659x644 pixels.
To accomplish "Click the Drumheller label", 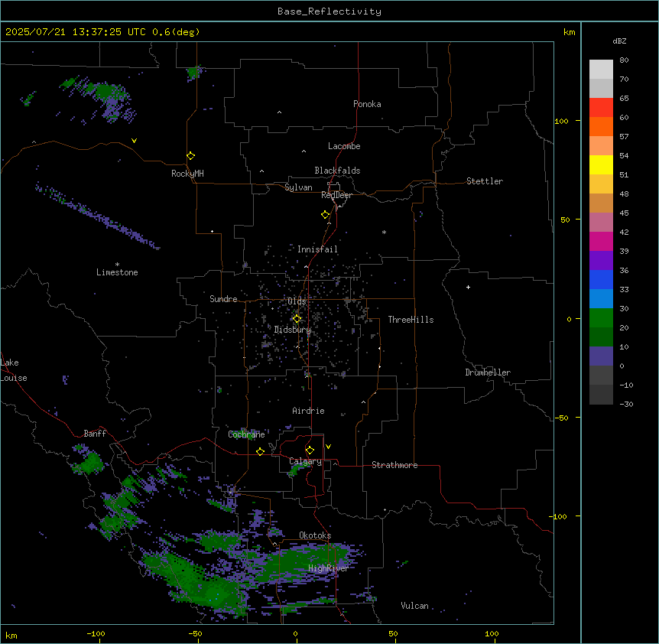I will click(488, 372).
